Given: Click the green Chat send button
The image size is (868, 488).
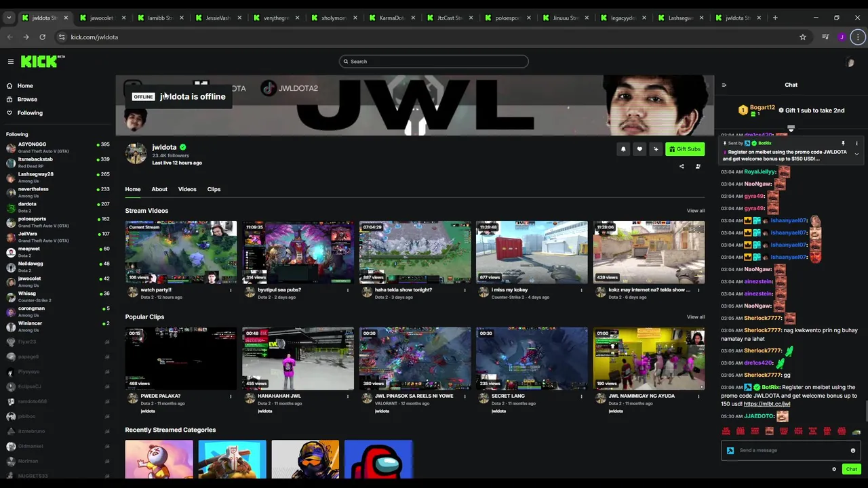Looking at the screenshot, I should tap(851, 469).
